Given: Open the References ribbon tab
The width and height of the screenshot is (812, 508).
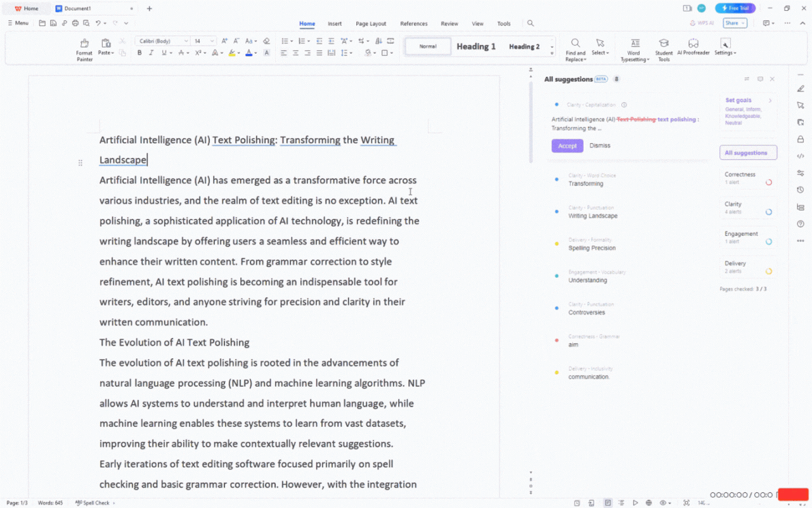Looking at the screenshot, I should 413,23.
